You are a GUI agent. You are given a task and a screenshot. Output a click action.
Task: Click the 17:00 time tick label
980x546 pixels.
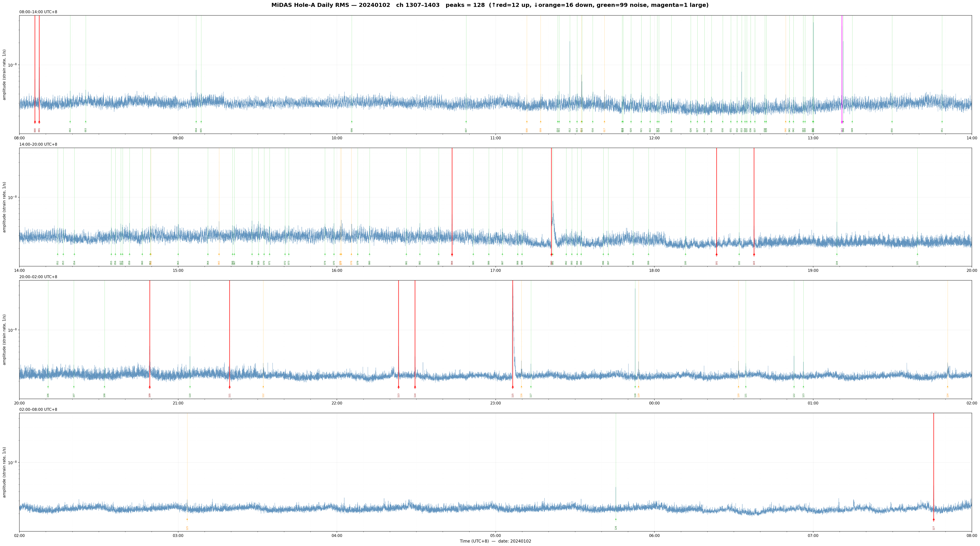point(496,271)
